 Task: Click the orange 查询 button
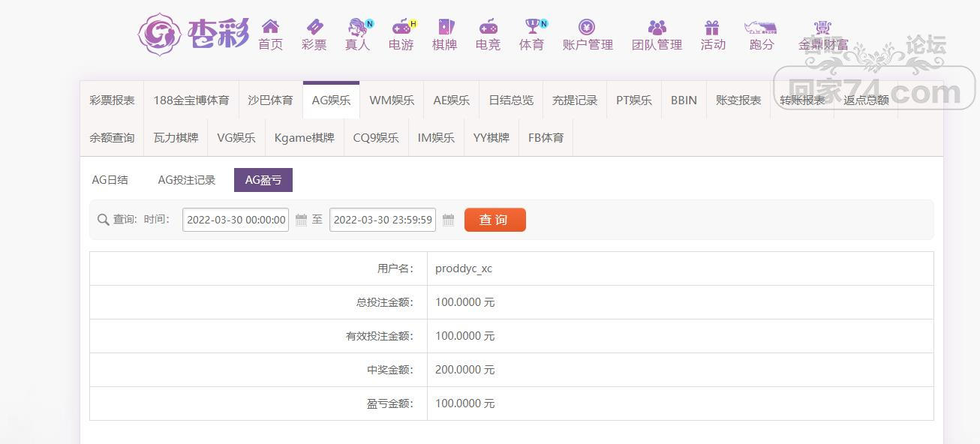pyautogui.click(x=495, y=220)
